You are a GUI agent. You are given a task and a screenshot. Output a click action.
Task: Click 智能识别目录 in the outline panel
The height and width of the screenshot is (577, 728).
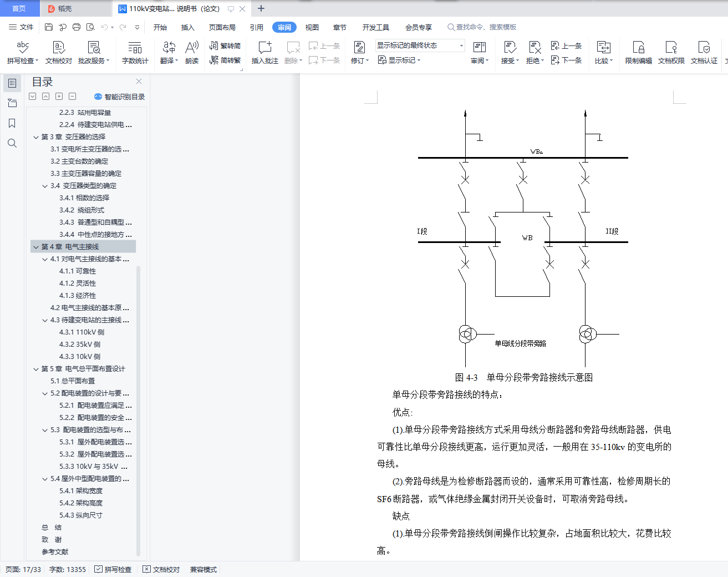point(120,97)
